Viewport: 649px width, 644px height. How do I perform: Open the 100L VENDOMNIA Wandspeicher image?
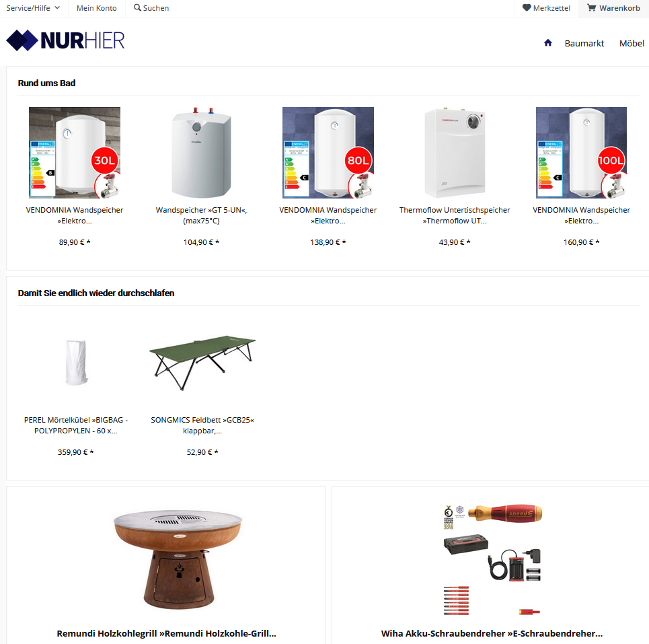click(581, 152)
